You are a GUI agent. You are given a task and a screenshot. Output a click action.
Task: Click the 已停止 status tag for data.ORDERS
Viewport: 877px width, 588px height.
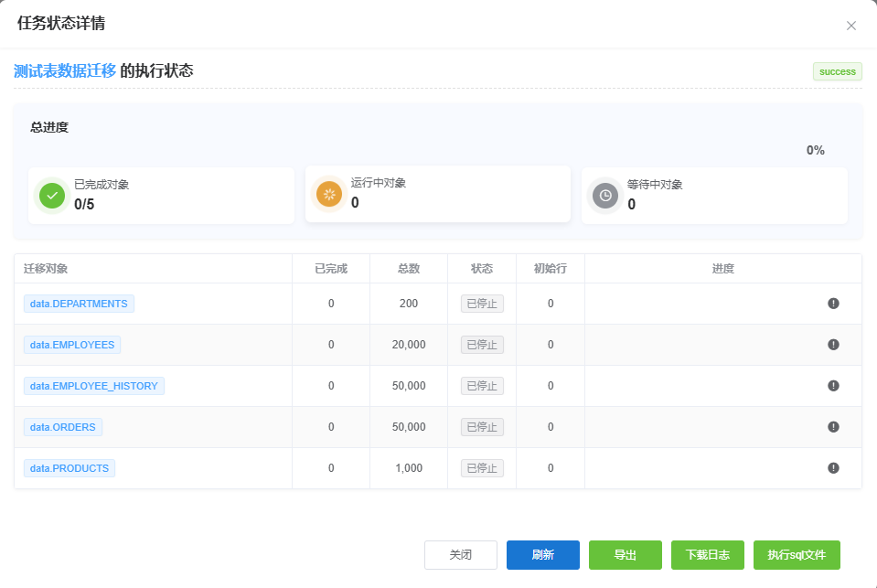[482, 427]
